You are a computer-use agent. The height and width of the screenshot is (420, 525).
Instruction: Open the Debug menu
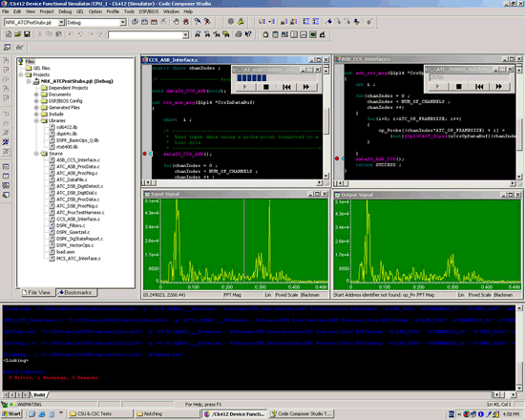(x=65, y=11)
